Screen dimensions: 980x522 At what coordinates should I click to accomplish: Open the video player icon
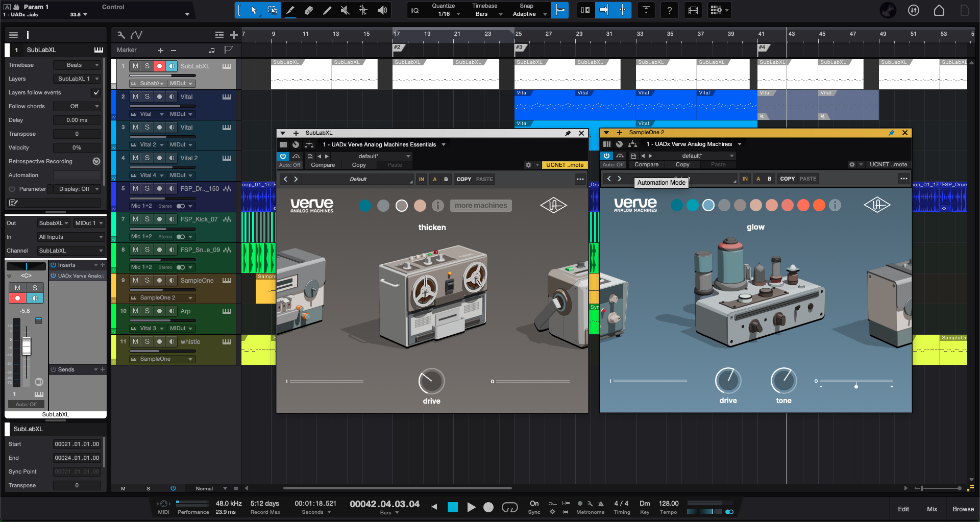693,10
